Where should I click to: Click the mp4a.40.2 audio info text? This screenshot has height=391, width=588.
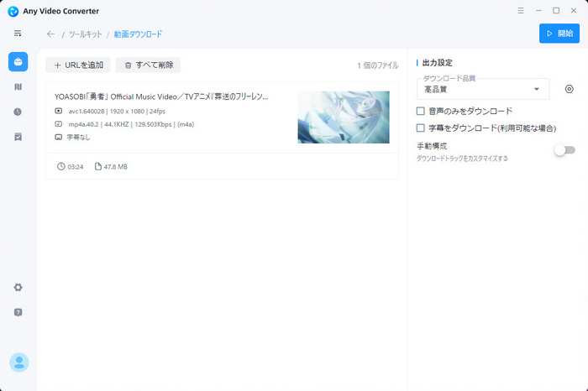point(131,124)
